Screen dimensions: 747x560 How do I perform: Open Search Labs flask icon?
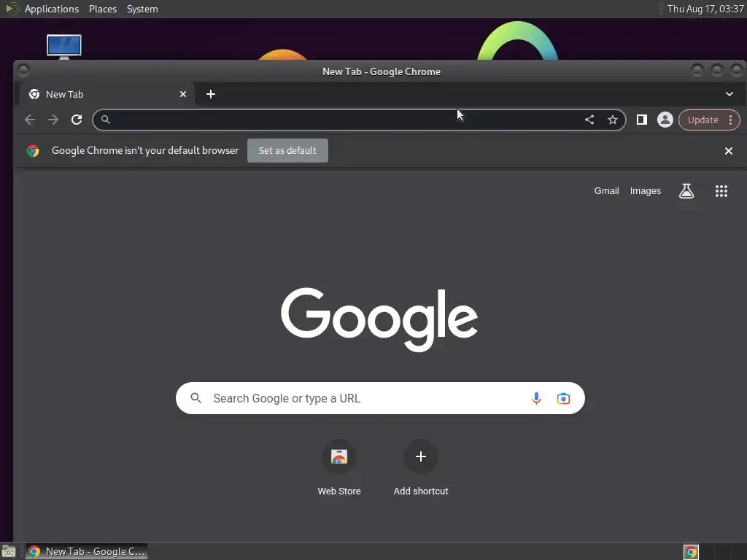tap(686, 191)
